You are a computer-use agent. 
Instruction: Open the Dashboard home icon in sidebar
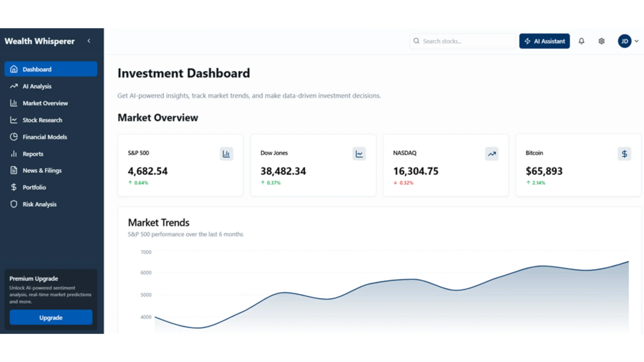(14, 69)
